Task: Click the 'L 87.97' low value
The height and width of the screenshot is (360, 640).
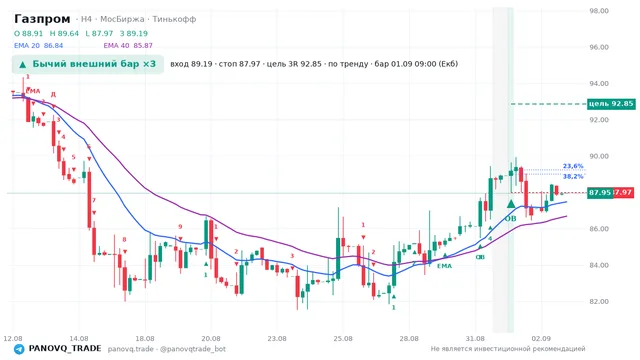Action: [99, 33]
